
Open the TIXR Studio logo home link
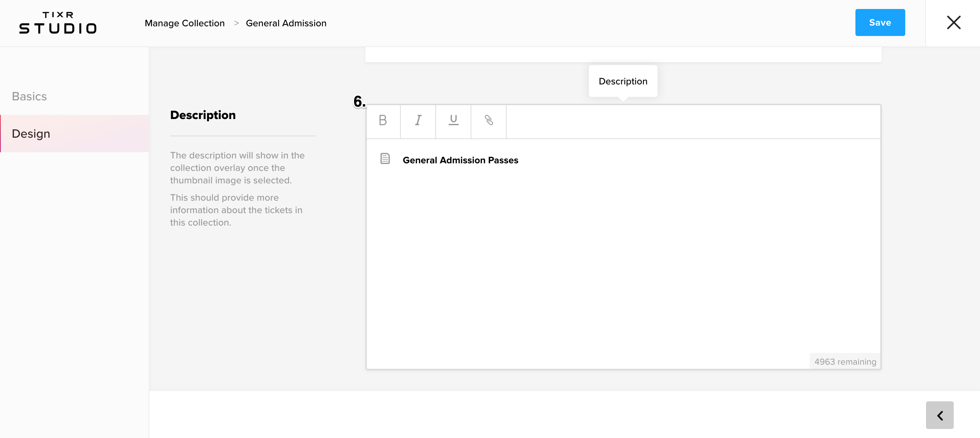(x=58, y=23)
